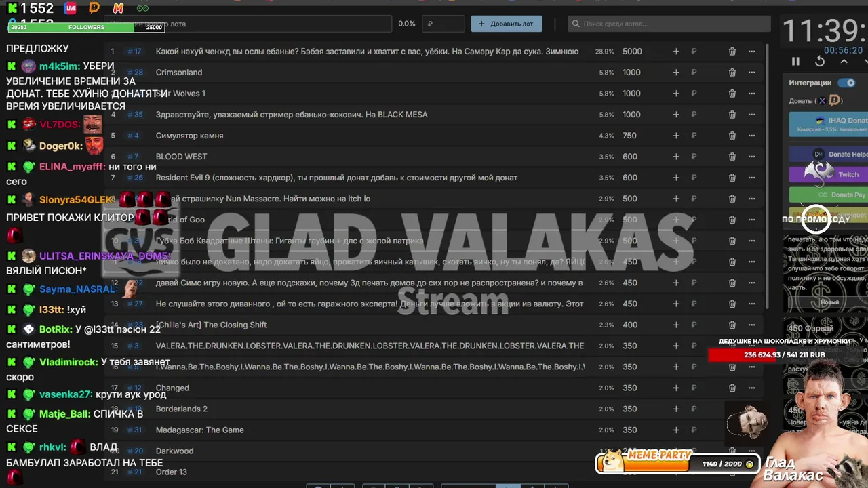The height and width of the screenshot is (488, 868).
Task: Click the m4k5im username in chat
Action: pyautogui.click(x=60, y=66)
